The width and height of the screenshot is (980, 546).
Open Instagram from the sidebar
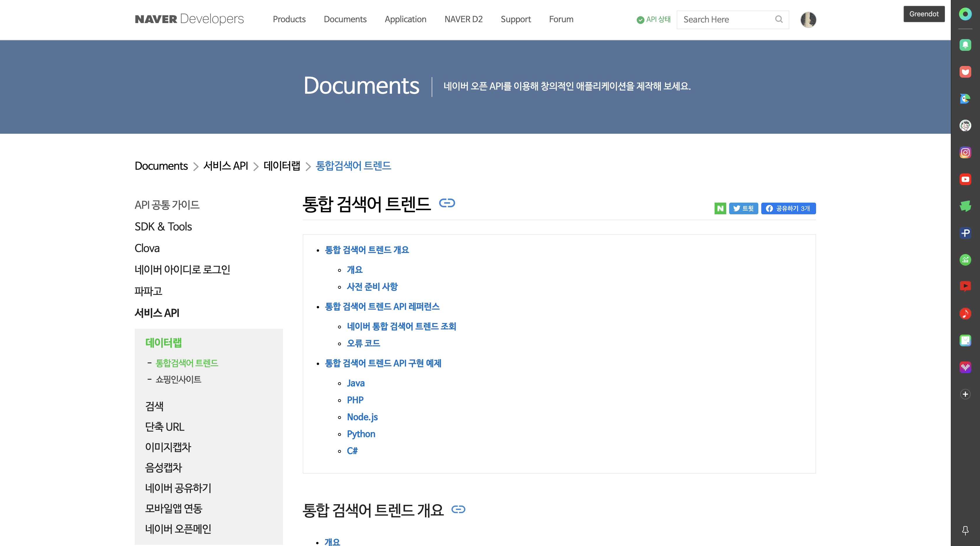point(965,152)
